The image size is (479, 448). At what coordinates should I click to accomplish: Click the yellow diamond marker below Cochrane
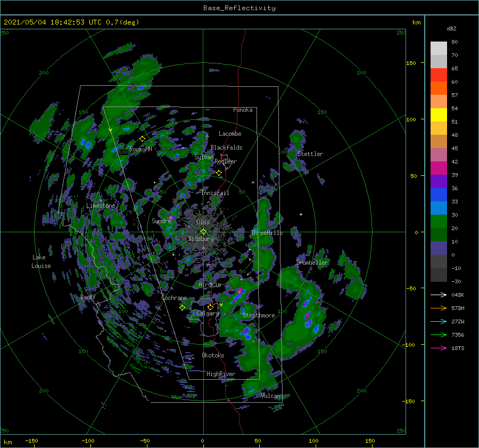point(183,308)
